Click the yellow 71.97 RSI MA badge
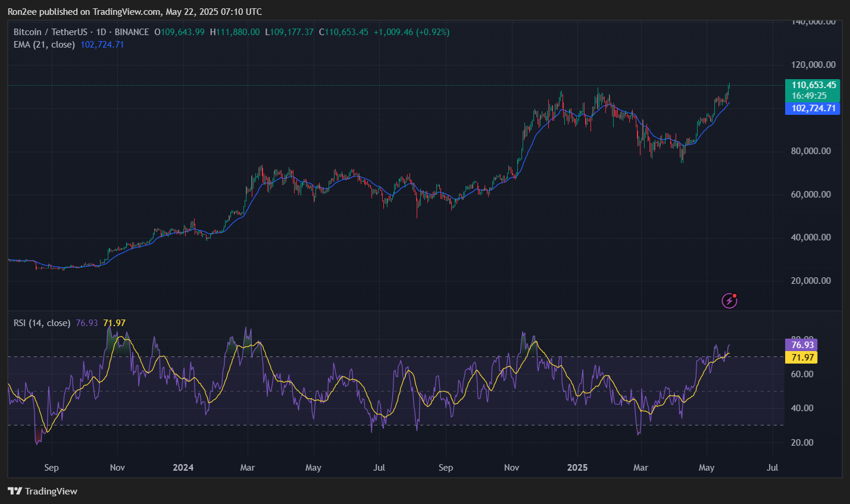This screenshot has height=504, width=850. 802,357
